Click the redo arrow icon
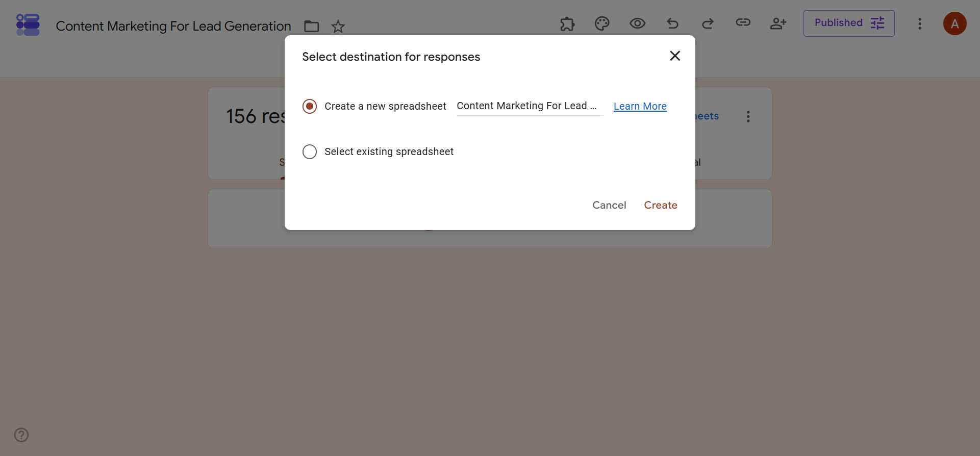 point(708,23)
